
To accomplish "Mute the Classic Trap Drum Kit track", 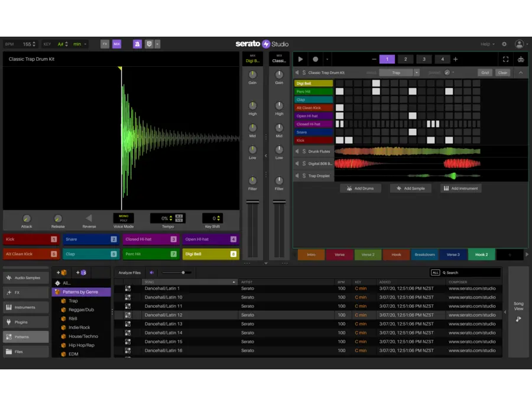I will [x=297, y=73].
